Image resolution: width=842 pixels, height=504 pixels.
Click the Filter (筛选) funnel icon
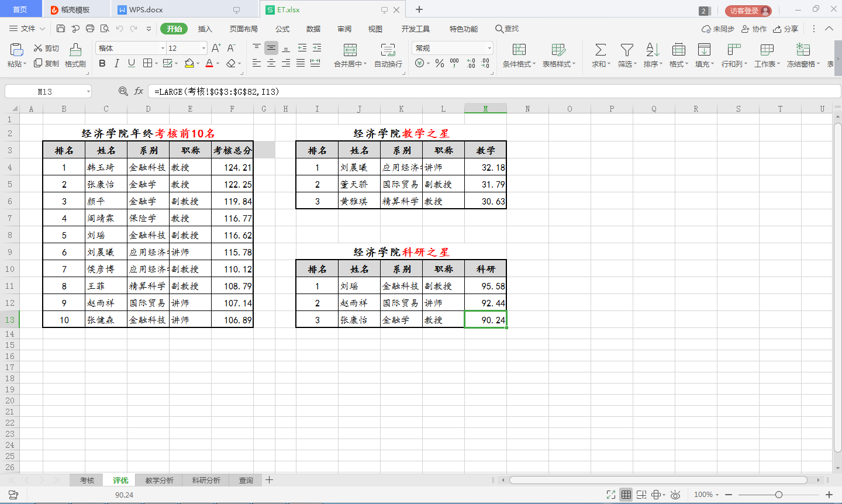point(627,49)
